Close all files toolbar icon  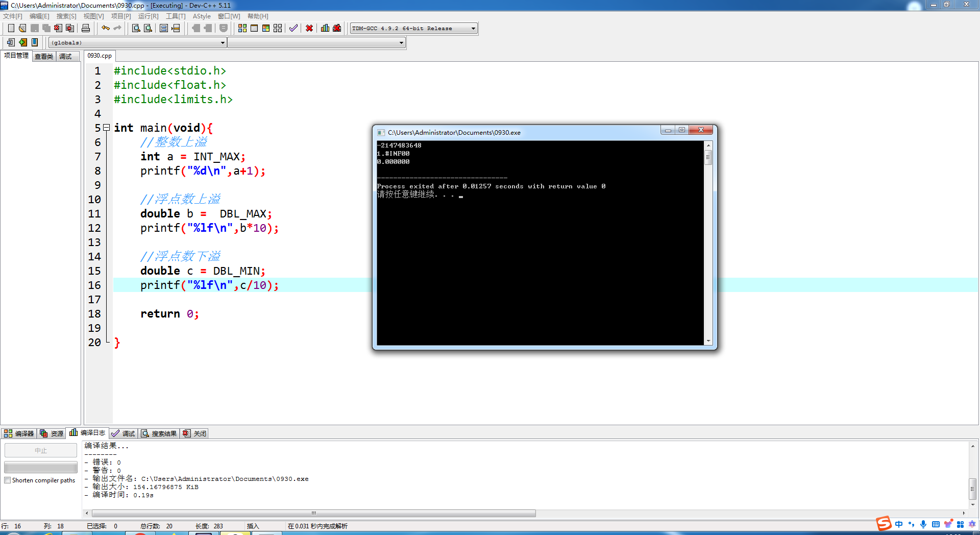pos(70,28)
